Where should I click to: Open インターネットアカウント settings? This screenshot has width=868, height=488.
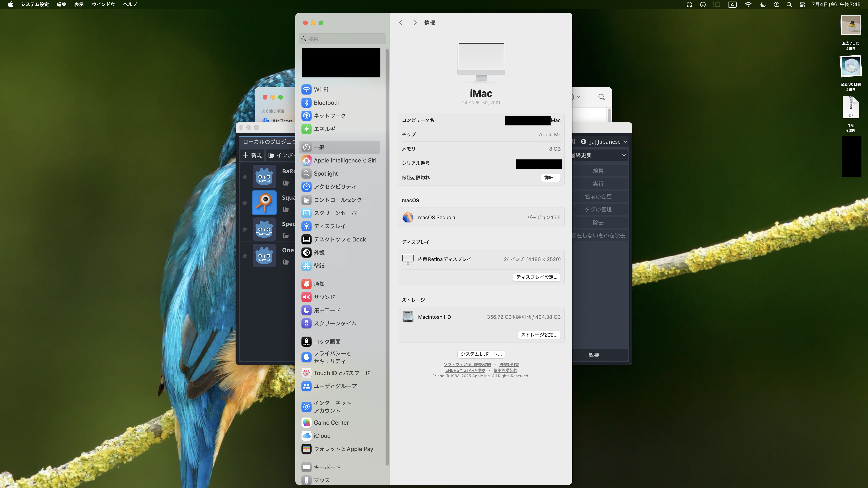pos(340,407)
